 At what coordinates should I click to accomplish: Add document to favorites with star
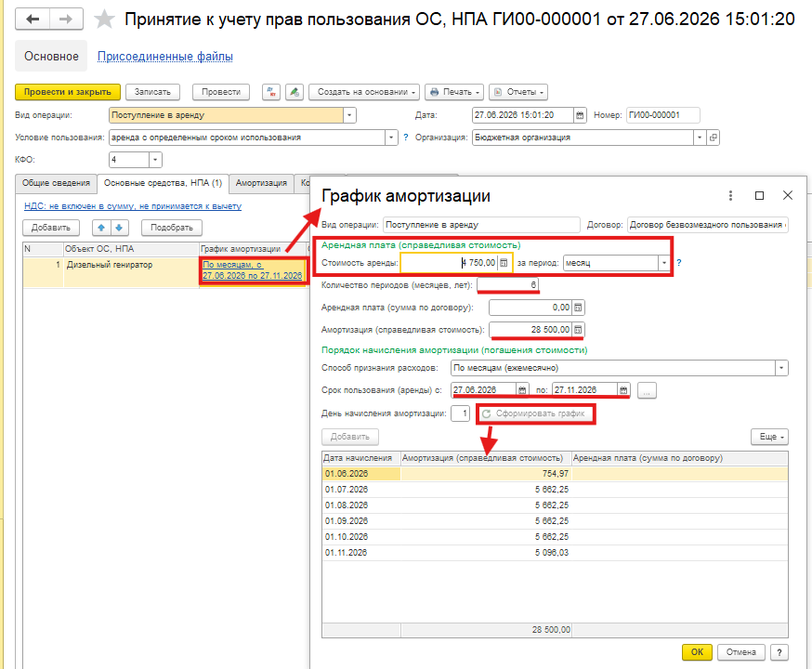104,20
